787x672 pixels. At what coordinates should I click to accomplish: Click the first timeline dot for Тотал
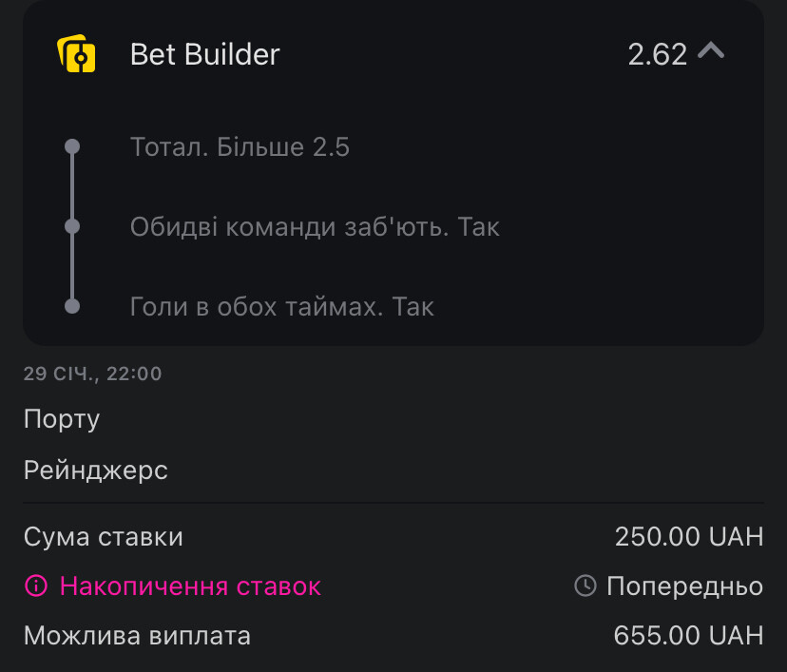tap(72, 147)
